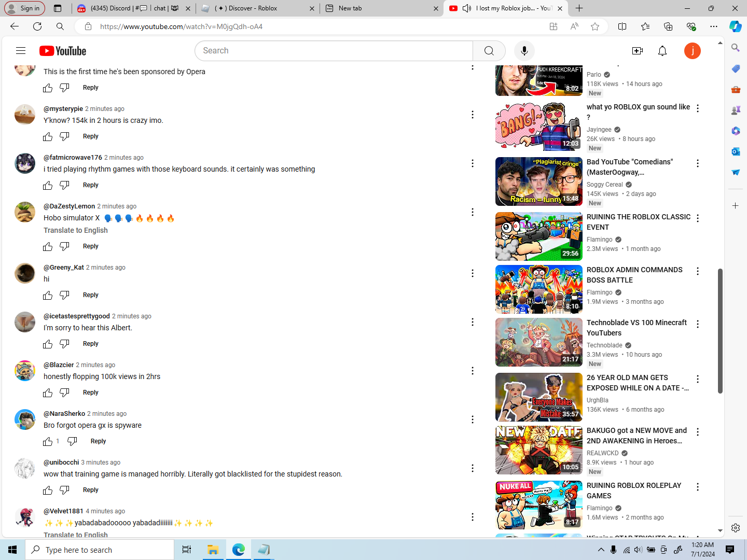Viewport: 747px width, 560px height.
Task: Open options for @DaZestyLemon's comment
Action: [473, 212]
